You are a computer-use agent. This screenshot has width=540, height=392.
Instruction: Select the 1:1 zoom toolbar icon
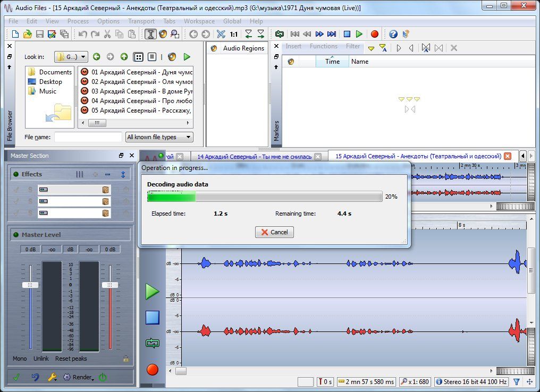coord(234,34)
